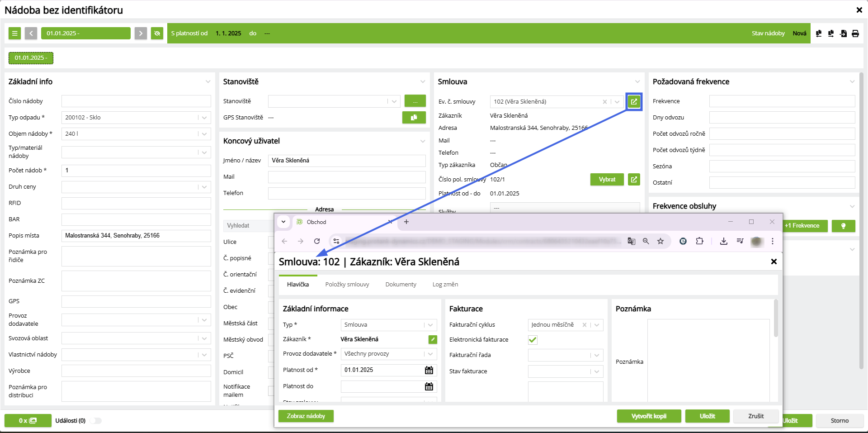Image resolution: width=868 pixels, height=433 pixels.
Task: Click the zoom magnifier icon in address bar
Action: coord(646,241)
